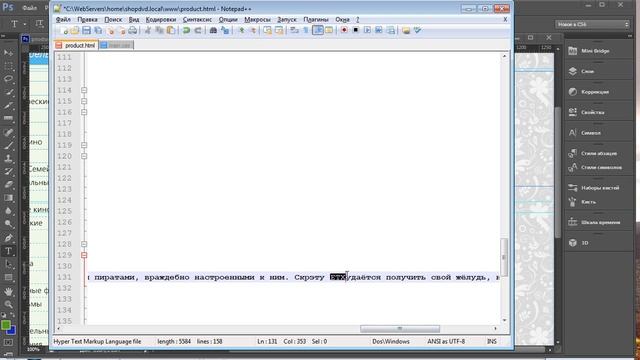Open the Файл menu in Notepad++
Screen dimensions: 640x360
(63, 19)
